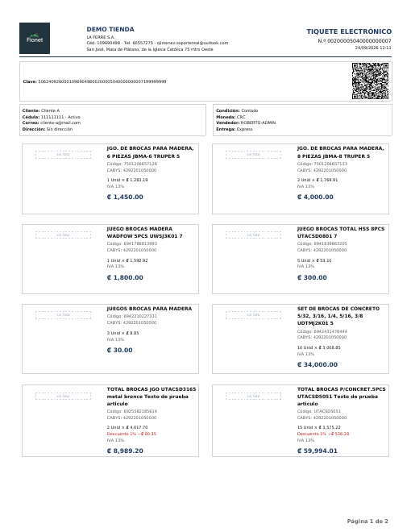Click the photo placeholder of JUEGOS BROCAS PARA MADERA
This screenshot has height=532, width=411.
(63, 315)
